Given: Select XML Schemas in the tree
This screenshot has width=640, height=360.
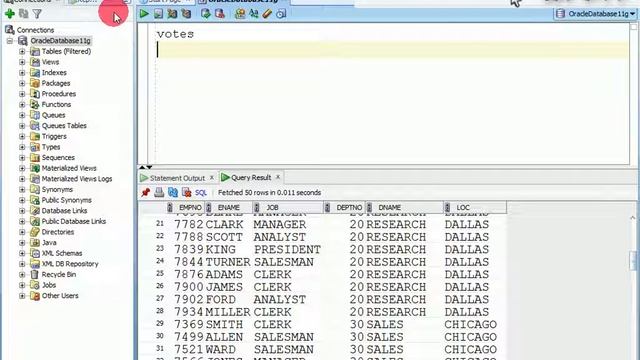Looking at the screenshot, I should coord(62,253).
